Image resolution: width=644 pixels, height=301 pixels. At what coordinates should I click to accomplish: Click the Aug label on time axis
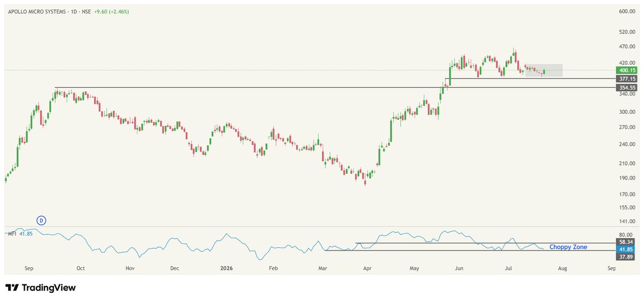click(562, 269)
